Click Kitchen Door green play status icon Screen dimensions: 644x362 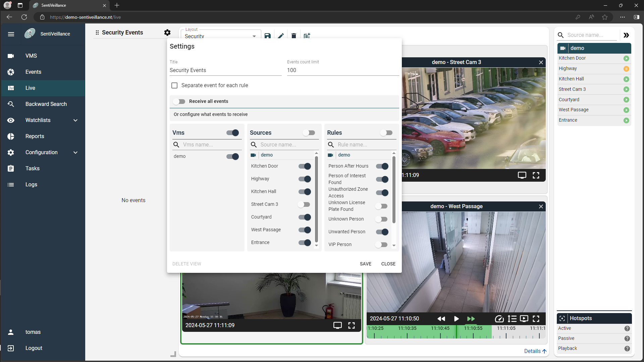[x=626, y=58]
